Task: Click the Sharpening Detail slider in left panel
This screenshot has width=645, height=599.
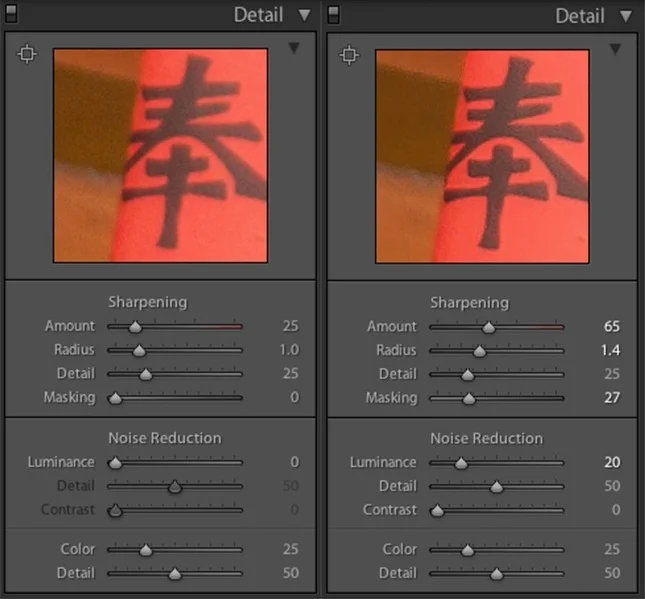Action: (x=175, y=374)
